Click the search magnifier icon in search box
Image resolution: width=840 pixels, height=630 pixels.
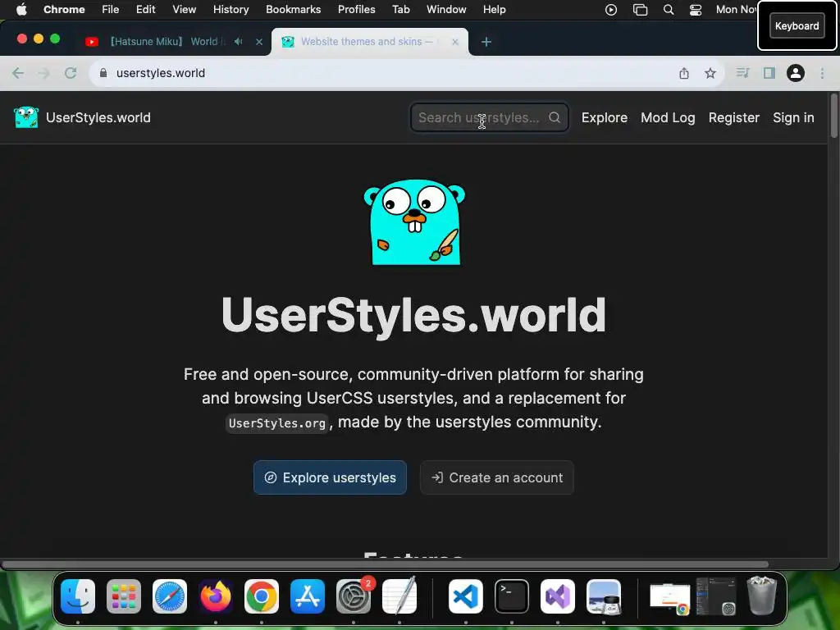pyautogui.click(x=555, y=117)
